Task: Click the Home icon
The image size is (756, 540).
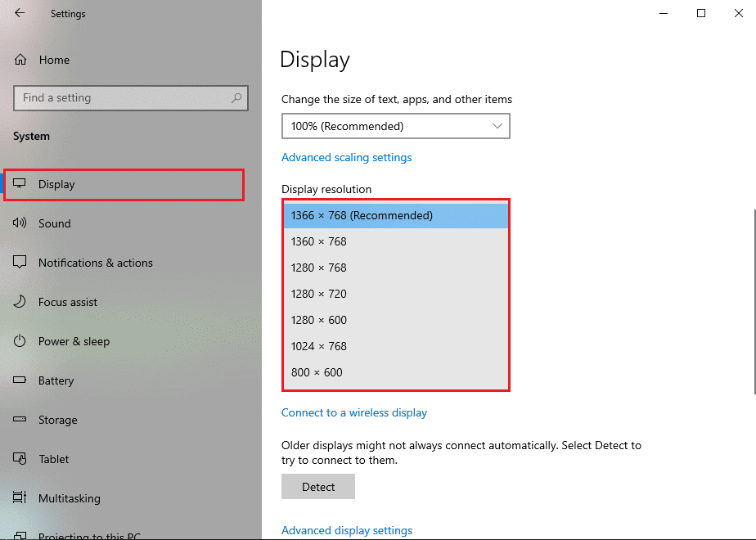Action: (19, 60)
